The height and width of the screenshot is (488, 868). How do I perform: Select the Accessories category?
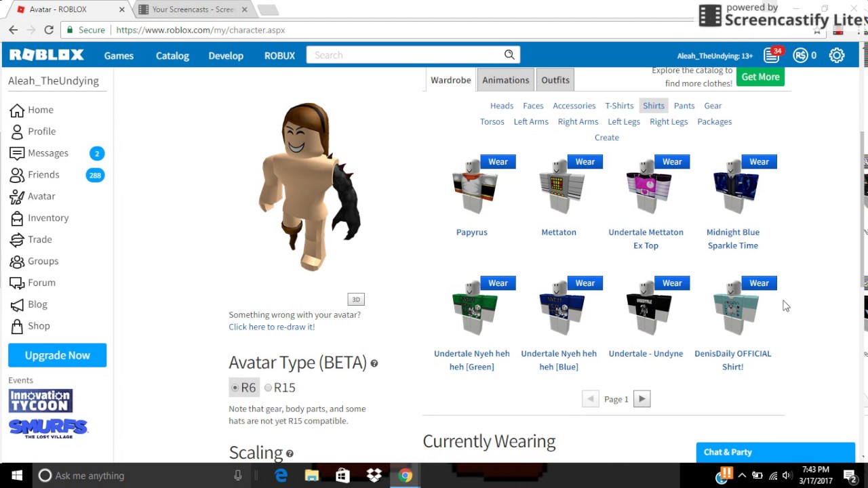click(x=574, y=106)
